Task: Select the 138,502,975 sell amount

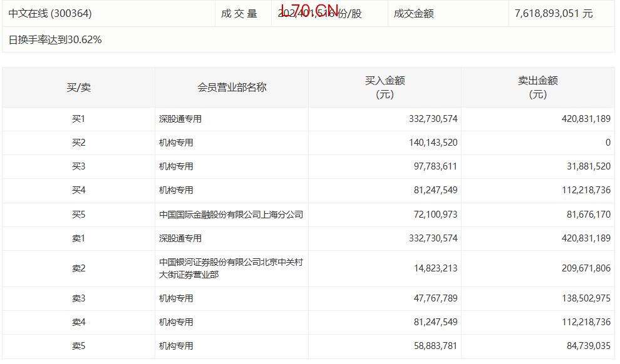Action: click(582, 298)
